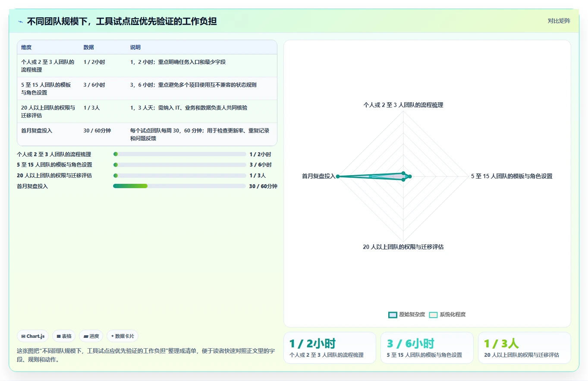588x381 pixels.
Task: Click the 原始复杂度 legend color box
Action: [x=393, y=315]
